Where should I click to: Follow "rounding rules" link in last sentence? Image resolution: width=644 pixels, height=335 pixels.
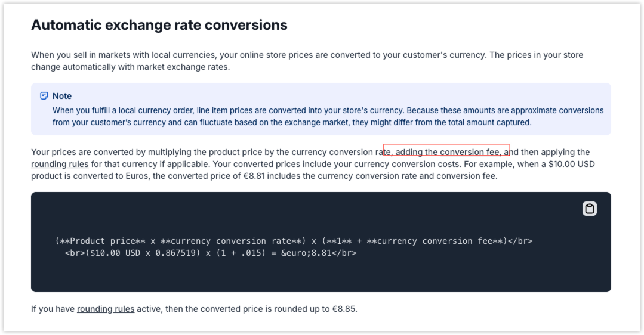[106, 309]
